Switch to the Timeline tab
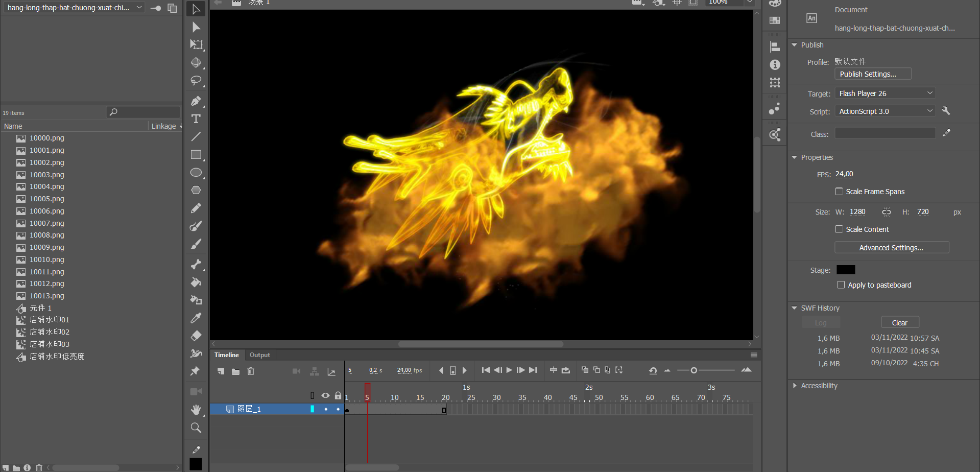The image size is (980, 472). 226,355
